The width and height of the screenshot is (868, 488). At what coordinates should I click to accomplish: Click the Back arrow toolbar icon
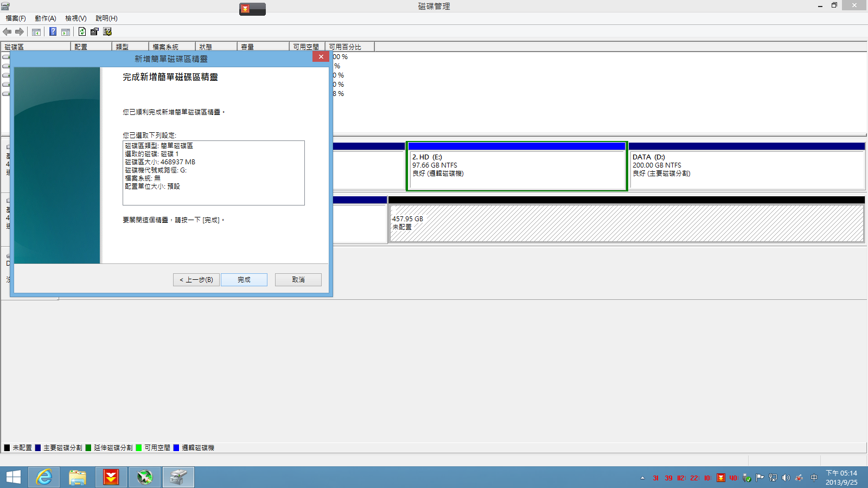[x=7, y=32]
